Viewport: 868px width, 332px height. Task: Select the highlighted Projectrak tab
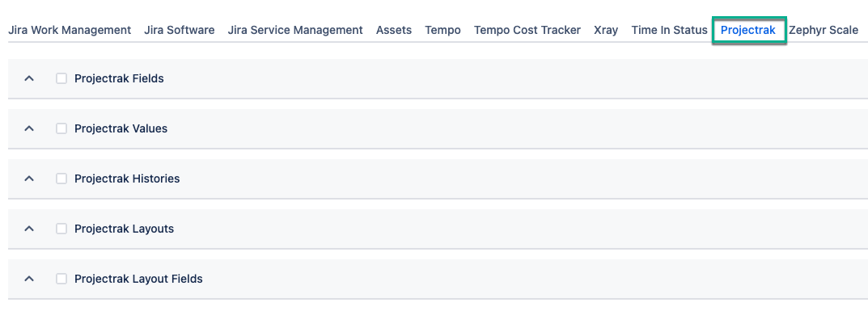pyautogui.click(x=748, y=31)
